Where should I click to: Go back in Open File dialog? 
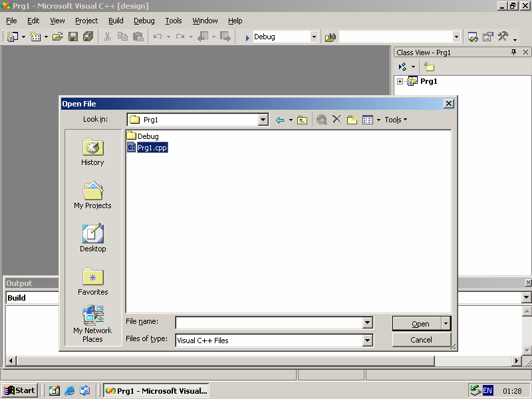[x=280, y=120]
